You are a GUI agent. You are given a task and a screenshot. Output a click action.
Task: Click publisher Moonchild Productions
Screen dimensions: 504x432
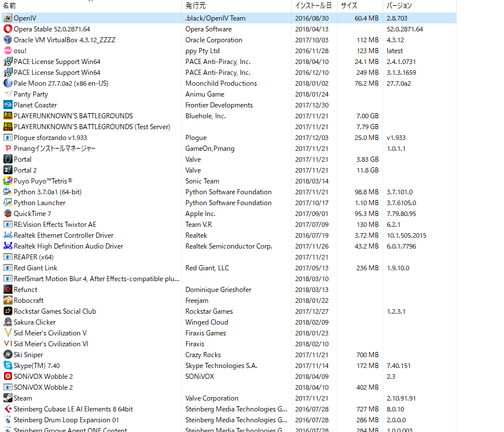tap(221, 83)
